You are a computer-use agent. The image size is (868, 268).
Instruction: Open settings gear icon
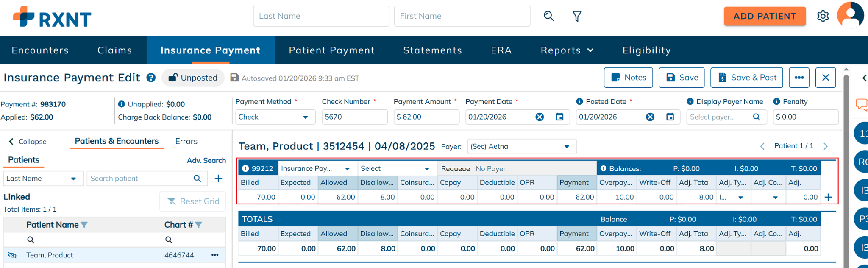coord(823,16)
